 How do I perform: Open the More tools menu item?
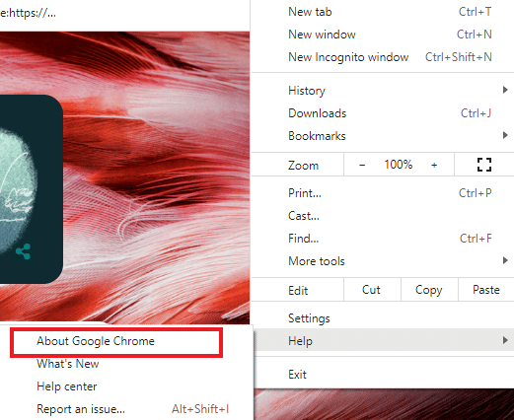(383, 261)
